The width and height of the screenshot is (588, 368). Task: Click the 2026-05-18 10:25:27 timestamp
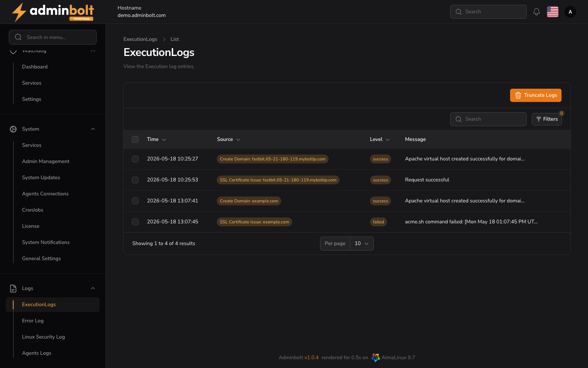pos(172,159)
